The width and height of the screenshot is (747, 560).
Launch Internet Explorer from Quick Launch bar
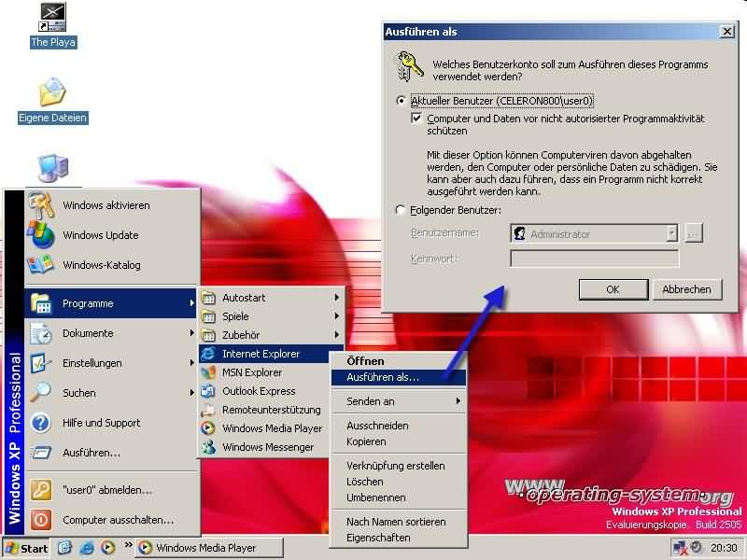(87, 548)
